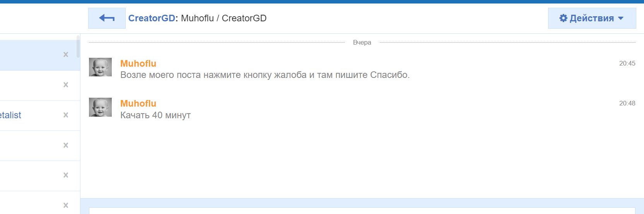Remove the conversation below the 'etalist' row
The width and height of the screenshot is (644, 214).
pyautogui.click(x=66, y=145)
